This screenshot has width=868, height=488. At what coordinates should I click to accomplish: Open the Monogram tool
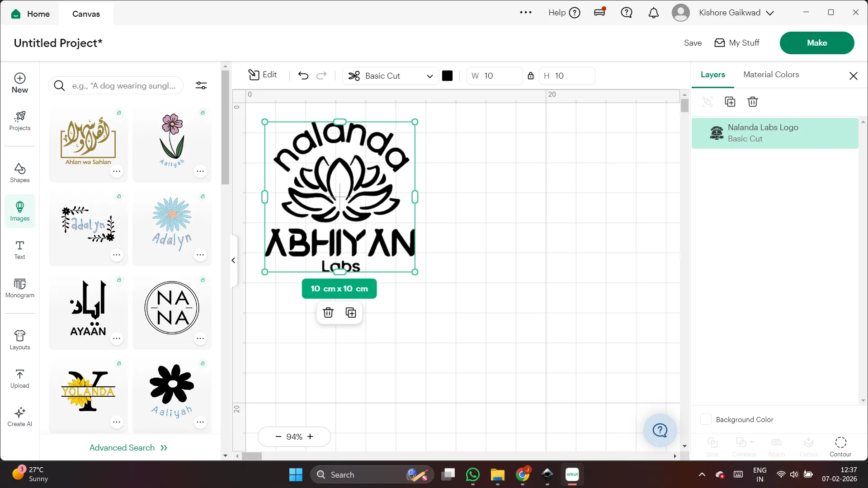19,288
